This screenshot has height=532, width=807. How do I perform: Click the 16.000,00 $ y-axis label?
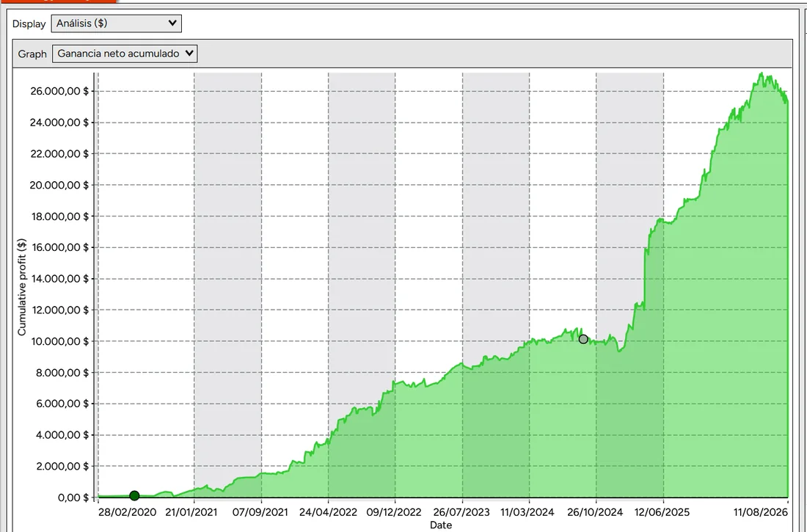pyautogui.click(x=59, y=247)
